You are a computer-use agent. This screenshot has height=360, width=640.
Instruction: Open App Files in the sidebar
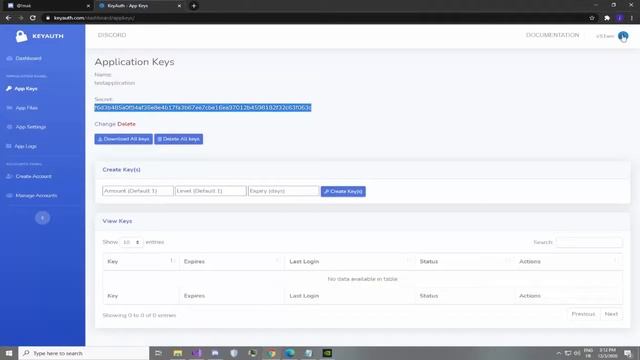click(27, 108)
